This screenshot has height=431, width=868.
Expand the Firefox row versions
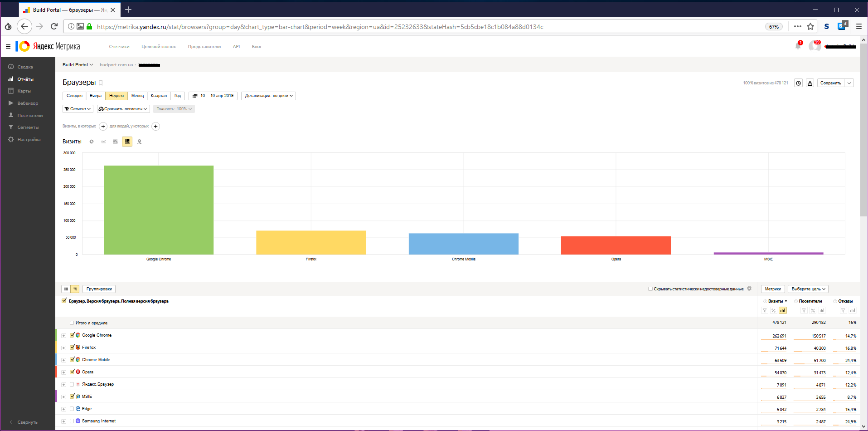click(63, 348)
